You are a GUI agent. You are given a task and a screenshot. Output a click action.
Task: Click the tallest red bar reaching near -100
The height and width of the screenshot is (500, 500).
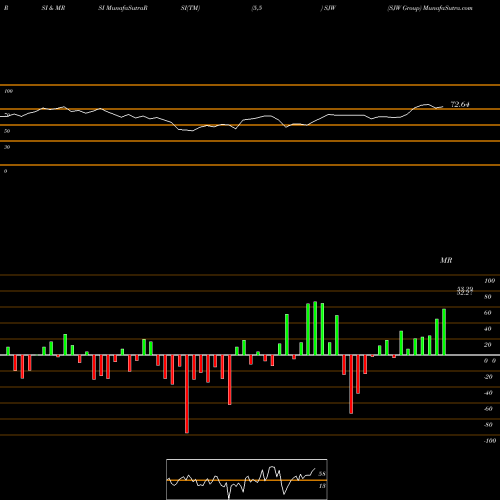tap(187, 394)
